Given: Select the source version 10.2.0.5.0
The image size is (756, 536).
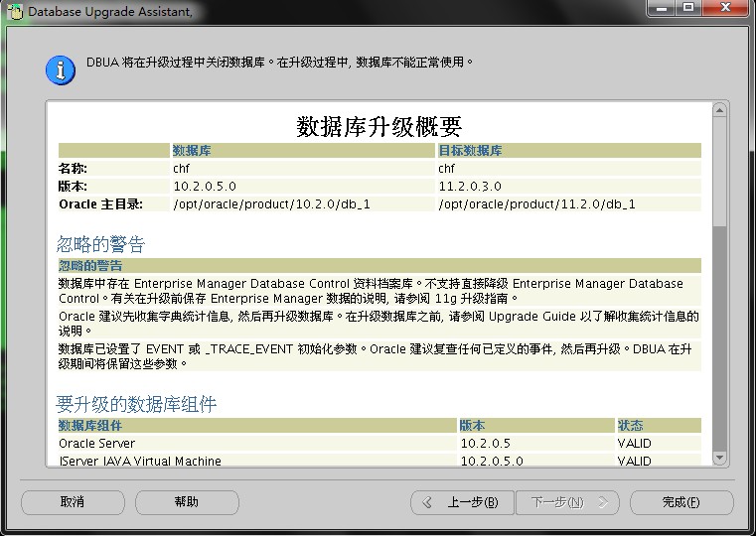Looking at the screenshot, I should click(205, 187).
